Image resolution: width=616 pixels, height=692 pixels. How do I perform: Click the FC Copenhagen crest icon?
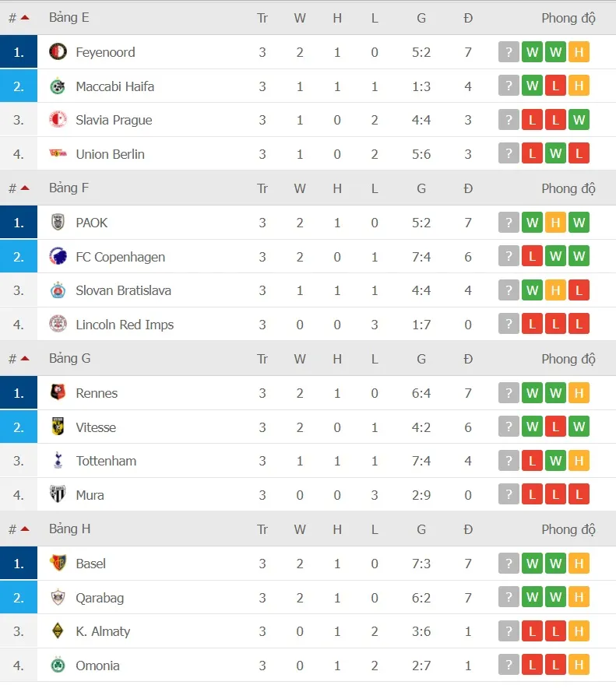pyautogui.click(x=58, y=257)
